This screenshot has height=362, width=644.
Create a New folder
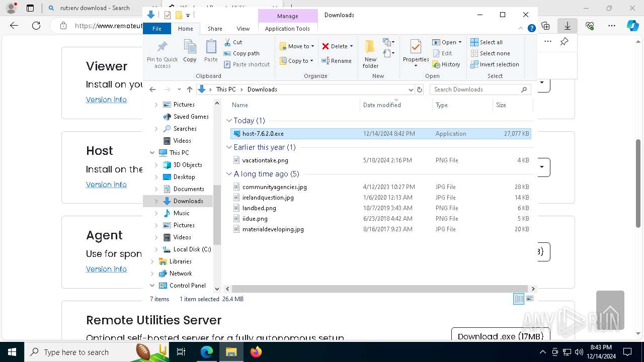[x=370, y=54]
